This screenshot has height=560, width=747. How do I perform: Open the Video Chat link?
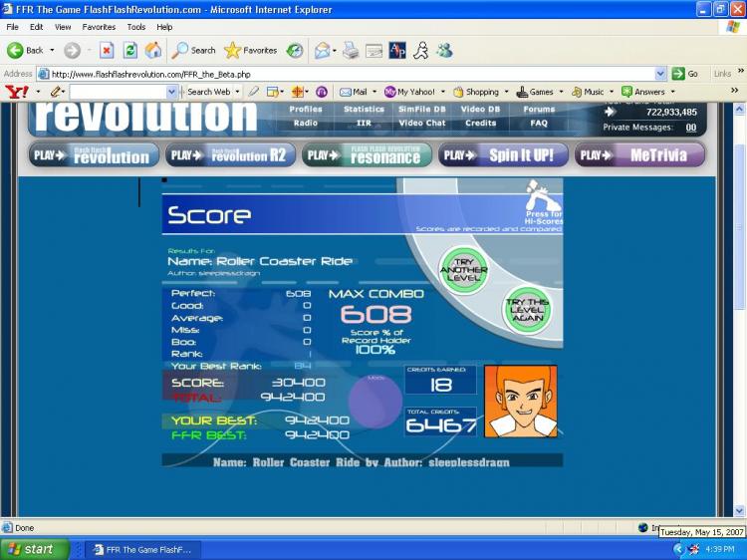coord(421,123)
